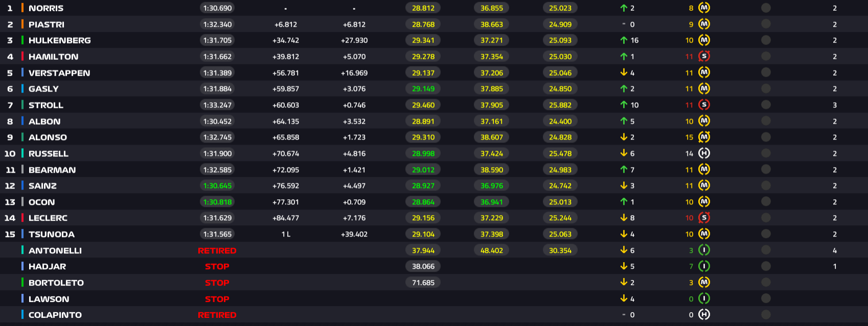Click the orange team color bar beside Norris
The image size is (868, 326).
point(22,8)
